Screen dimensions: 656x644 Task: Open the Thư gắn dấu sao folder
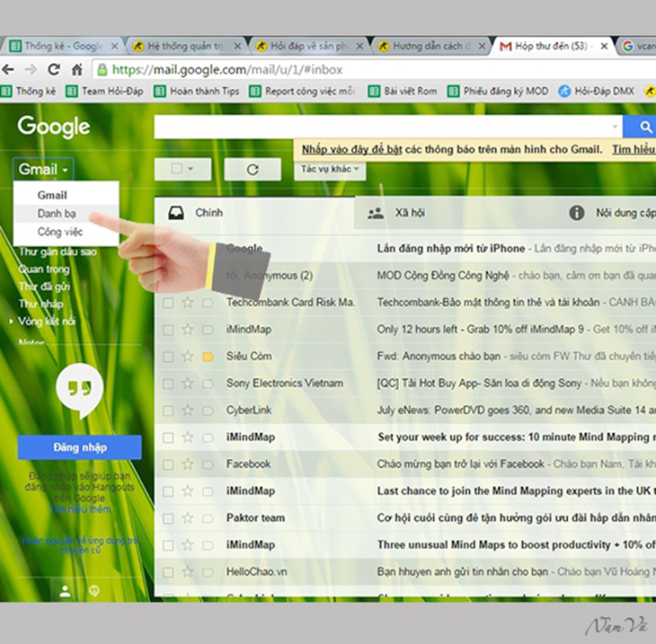(58, 251)
